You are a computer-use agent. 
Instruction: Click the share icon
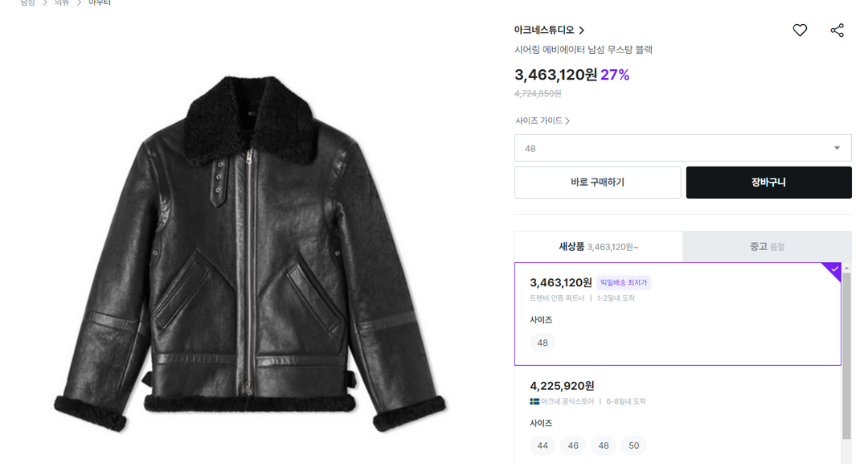point(837,31)
